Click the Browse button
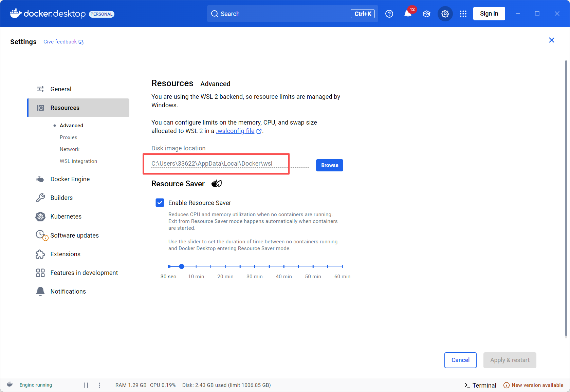The width and height of the screenshot is (570, 392). (x=330, y=165)
